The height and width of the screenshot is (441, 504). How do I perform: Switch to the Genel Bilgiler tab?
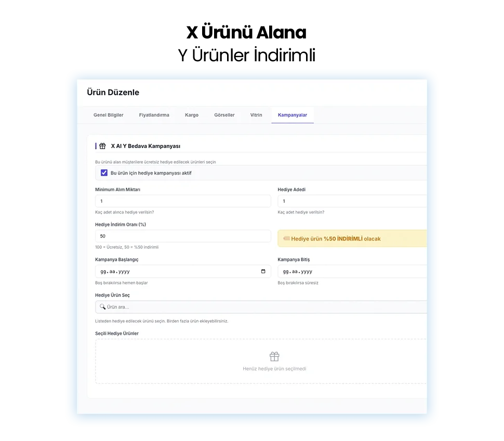pos(108,115)
